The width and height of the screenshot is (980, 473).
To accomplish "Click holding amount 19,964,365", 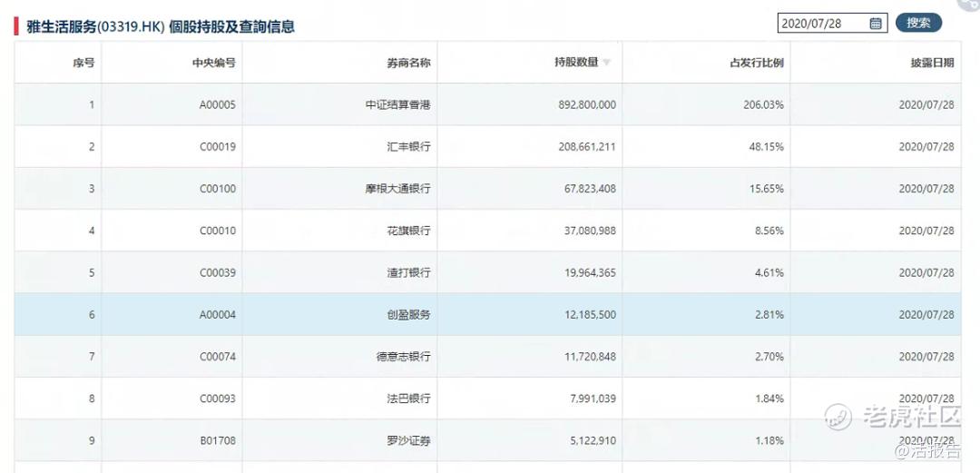I will coord(590,272).
